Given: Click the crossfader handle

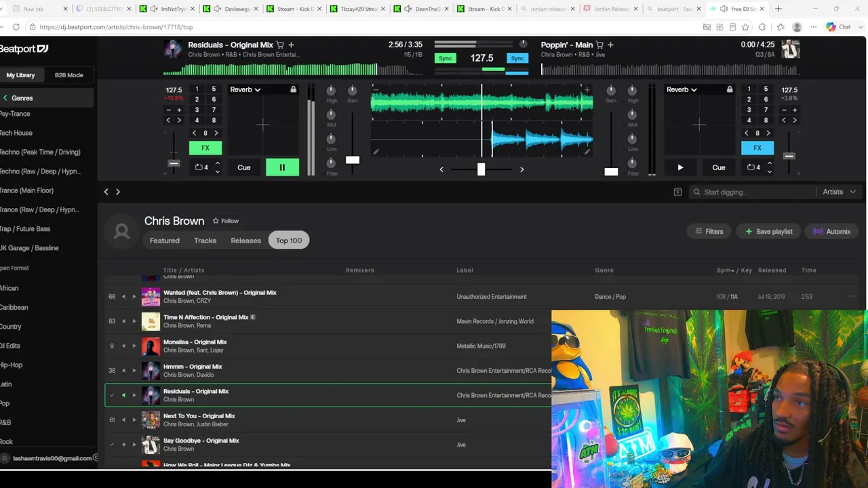Looking at the screenshot, I should (481, 169).
